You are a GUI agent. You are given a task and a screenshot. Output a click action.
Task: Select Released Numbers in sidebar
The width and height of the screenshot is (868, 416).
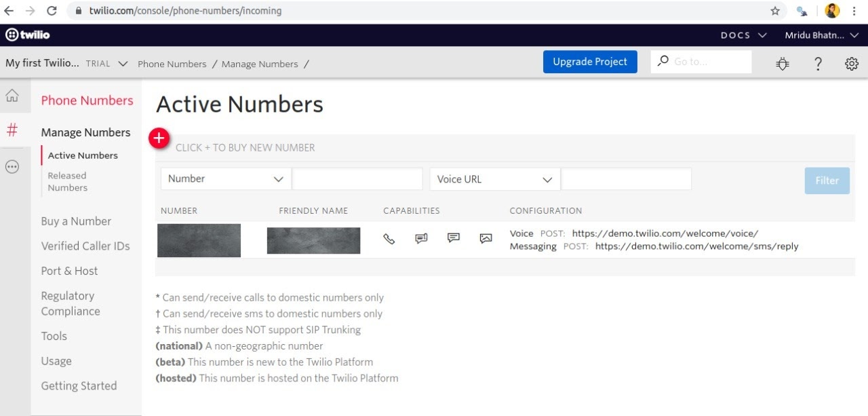(67, 182)
